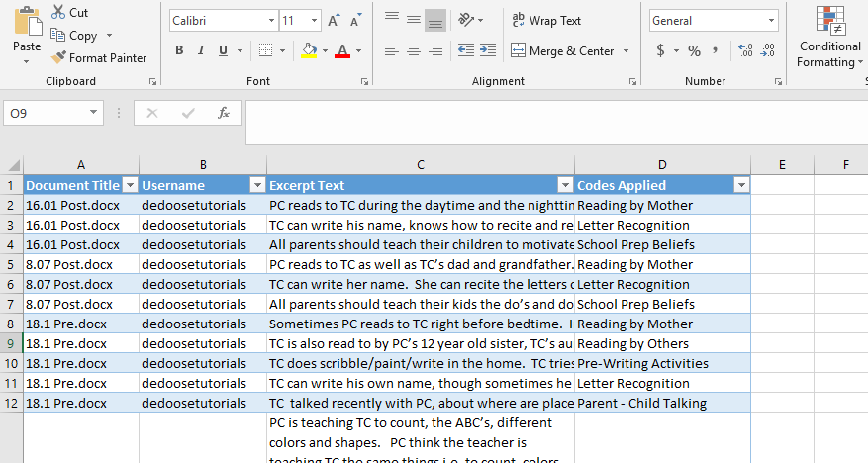The height and width of the screenshot is (463, 868).
Task: Select cell 'Pre-Writing Activities'
Action: [x=662, y=363]
